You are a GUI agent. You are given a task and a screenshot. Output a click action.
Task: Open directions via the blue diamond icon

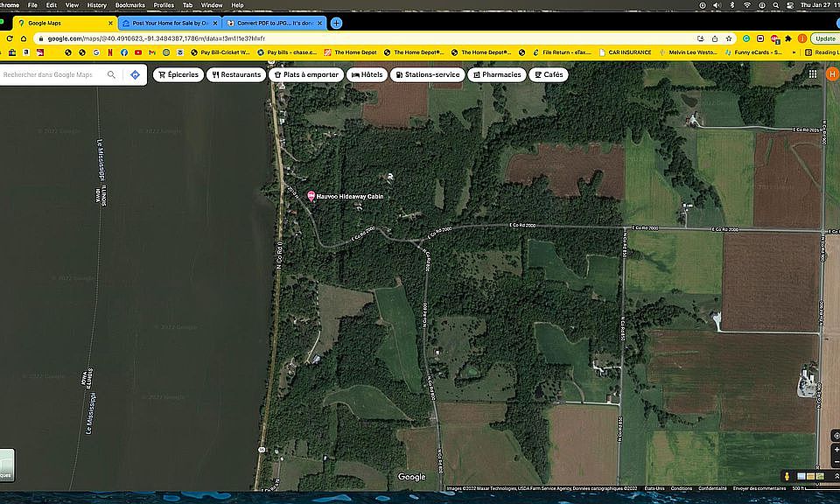pyautogui.click(x=135, y=74)
